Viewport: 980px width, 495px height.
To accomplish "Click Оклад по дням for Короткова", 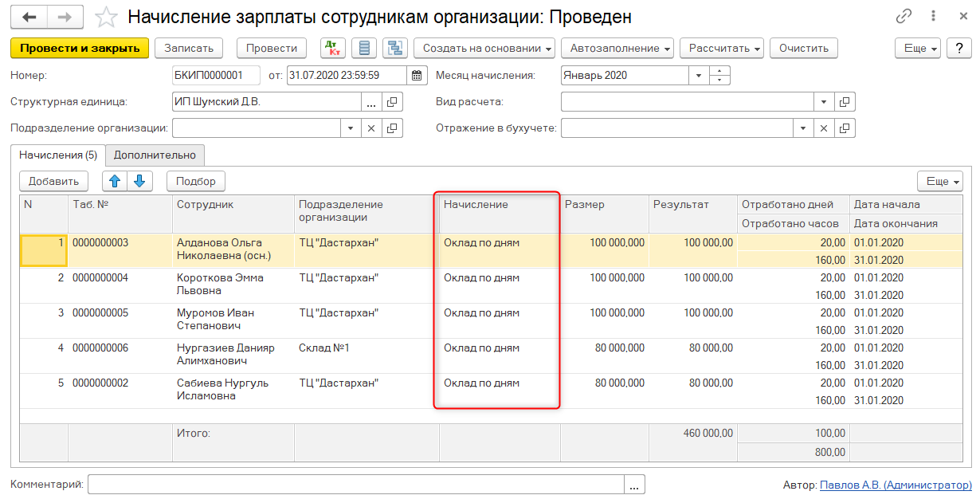I will pos(500,285).
